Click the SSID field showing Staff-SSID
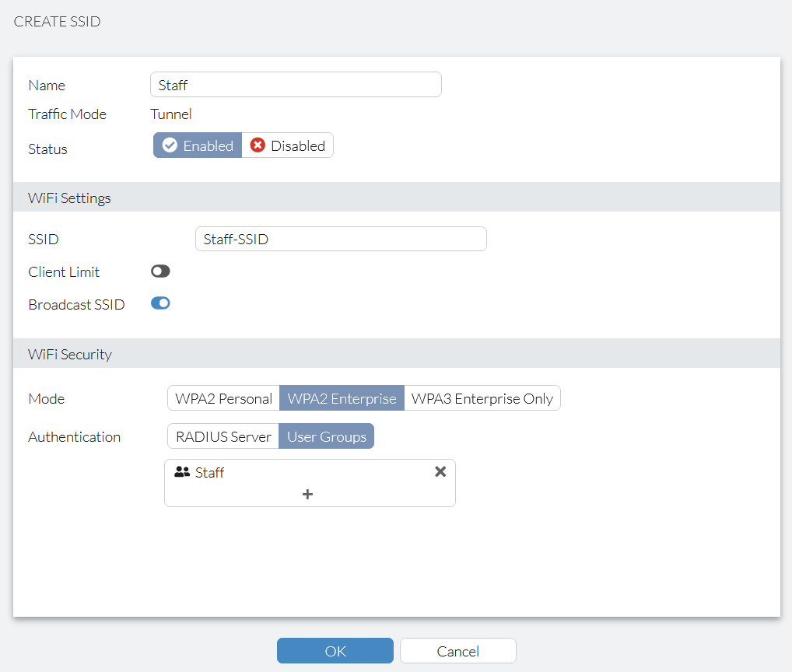This screenshot has width=792, height=672. (340, 238)
